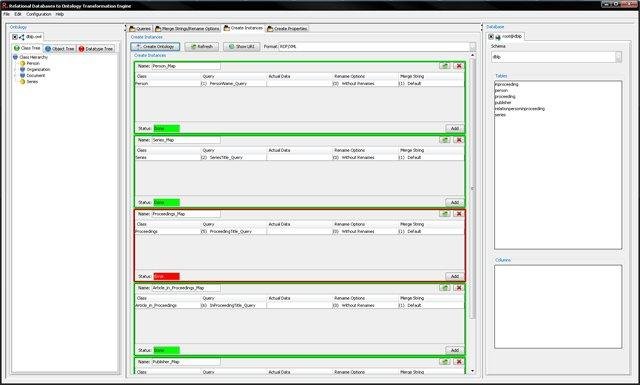Click the Proceedings_Map name field
The image size is (640, 385).
click(186, 214)
